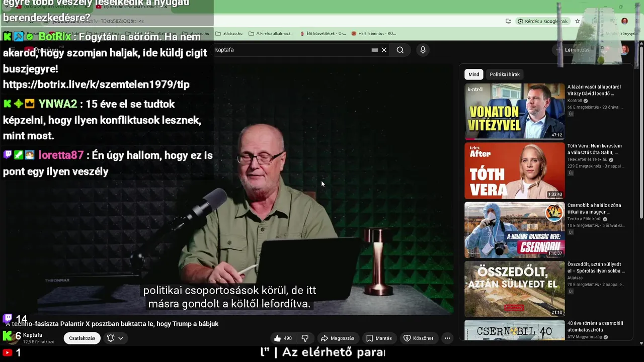Viewport: 644px width, 362px height.
Task: Click the search magnifier button
Action: click(x=400, y=50)
